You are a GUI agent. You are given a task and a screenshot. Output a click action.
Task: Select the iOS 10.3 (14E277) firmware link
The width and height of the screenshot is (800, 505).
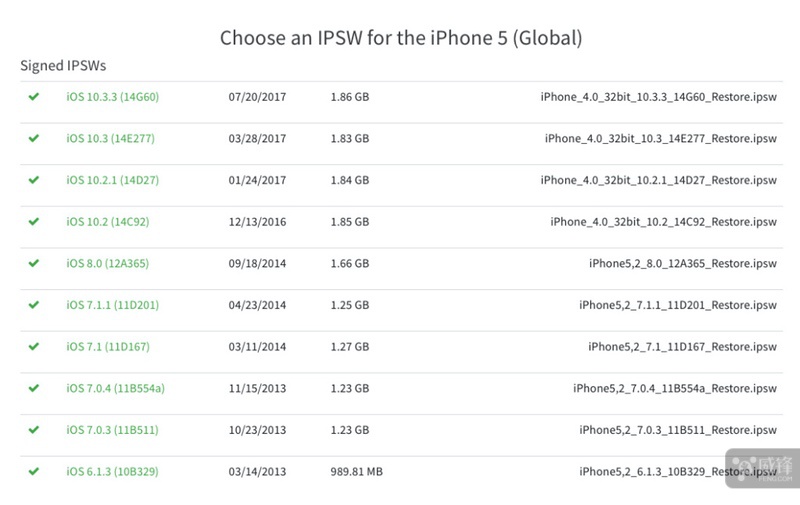click(x=113, y=138)
